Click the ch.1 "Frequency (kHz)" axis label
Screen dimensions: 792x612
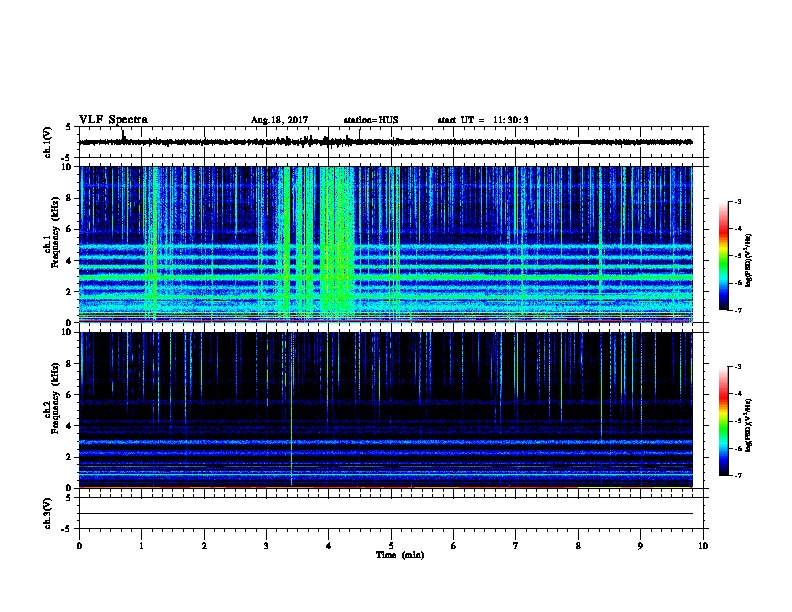(56, 233)
